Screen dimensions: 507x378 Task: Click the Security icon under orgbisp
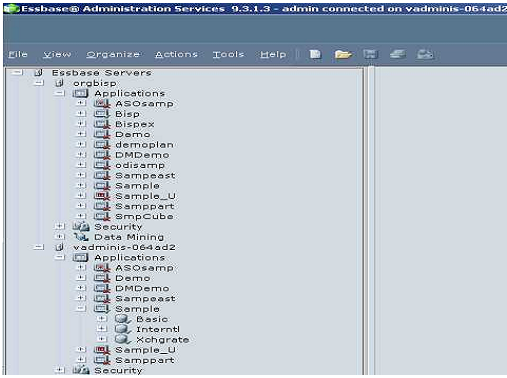(81, 227)
